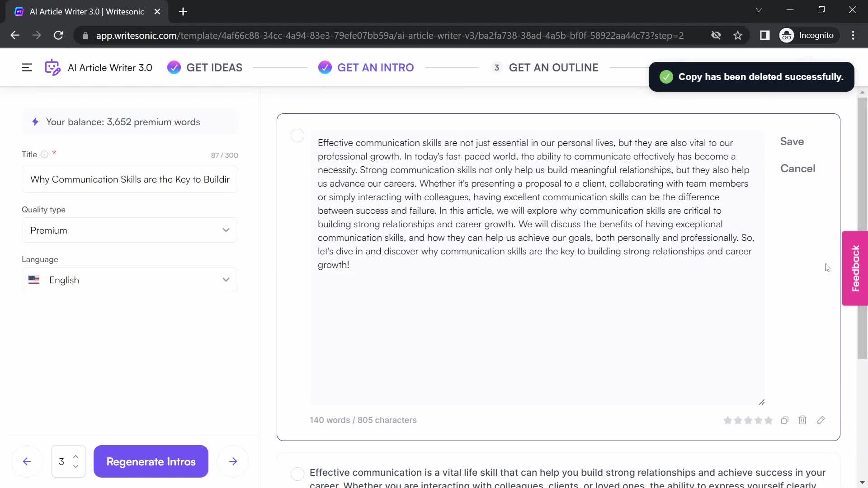Click the copy icon on intro card
868x488 pixels.
(x=785, y=420)
